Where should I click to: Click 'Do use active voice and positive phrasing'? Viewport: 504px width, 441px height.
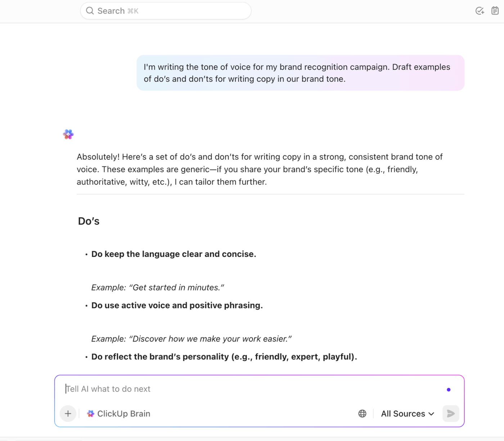177,306
